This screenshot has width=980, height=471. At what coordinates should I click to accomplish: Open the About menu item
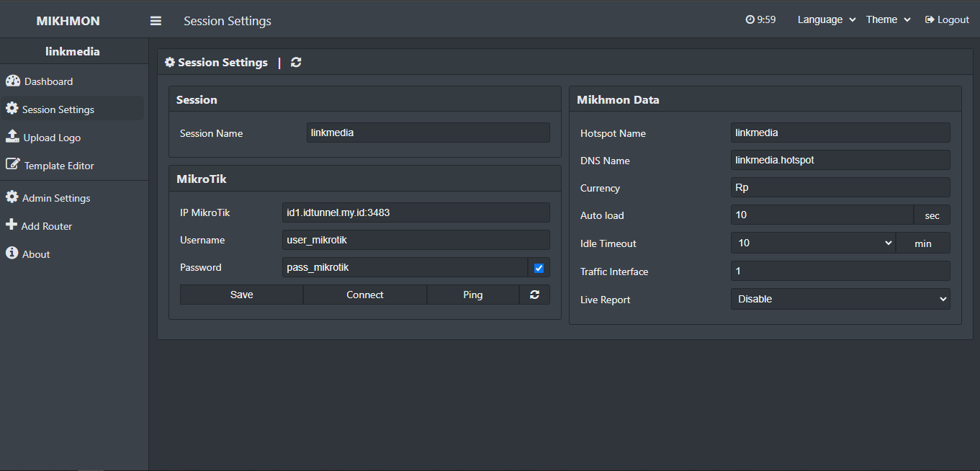pos(72,254)
